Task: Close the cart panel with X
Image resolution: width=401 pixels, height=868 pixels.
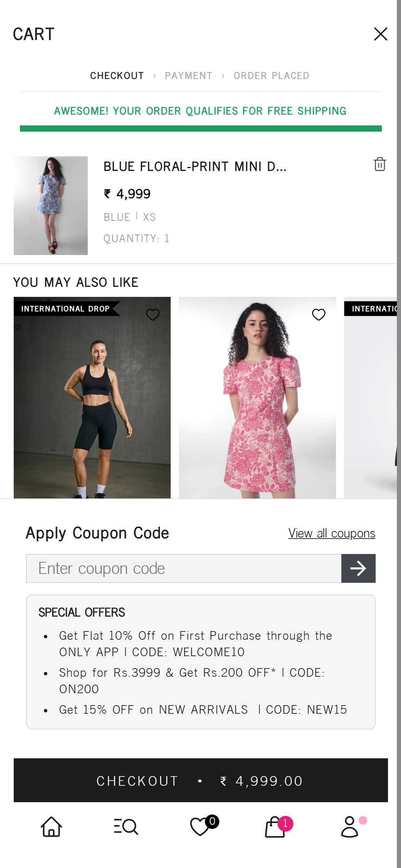Action: coord(380,34)
